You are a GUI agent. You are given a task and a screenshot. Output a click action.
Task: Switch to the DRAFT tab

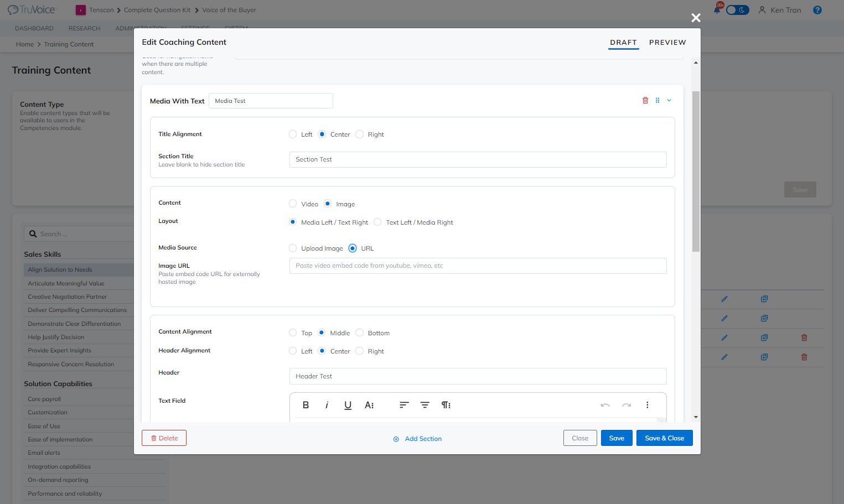pos(624,43)
